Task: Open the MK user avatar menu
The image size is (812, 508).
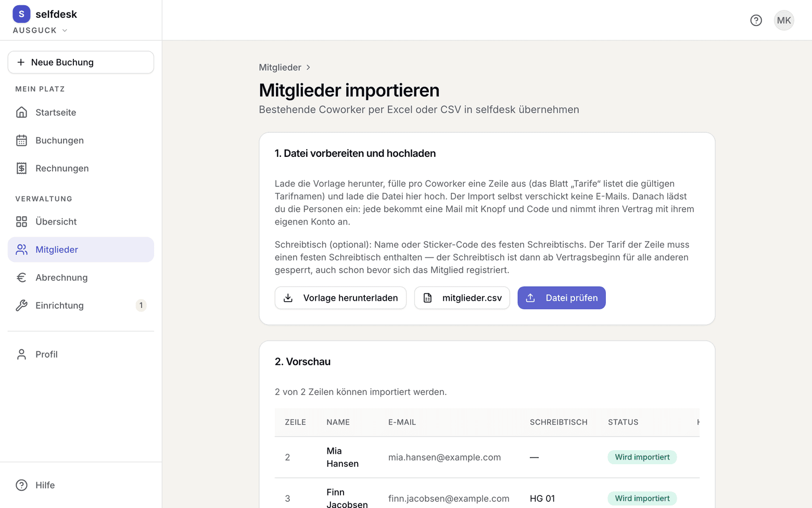Action: 783,20
